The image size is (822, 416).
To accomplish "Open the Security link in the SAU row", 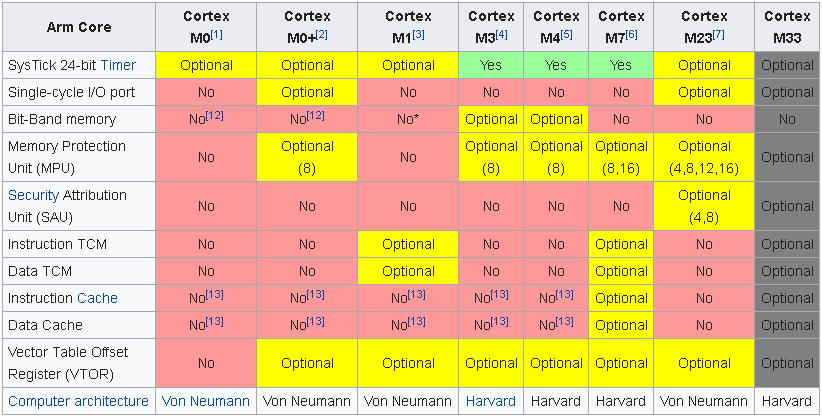I will point(34,195).
